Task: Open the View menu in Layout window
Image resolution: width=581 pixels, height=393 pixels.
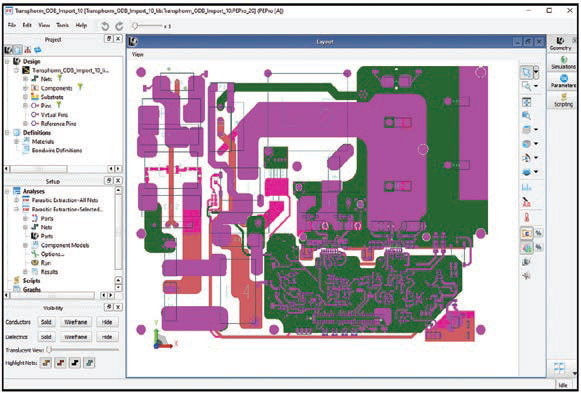Action: tap(137, 54)
